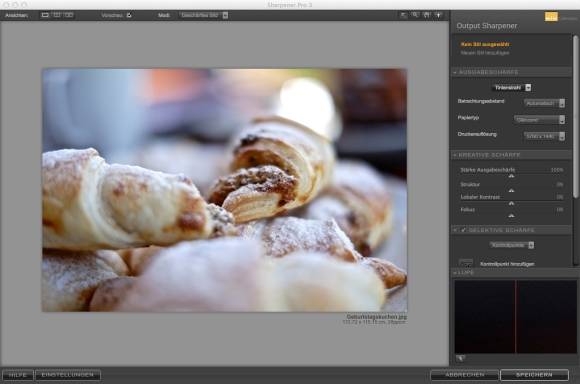Screen dimensions: 580x384
Task: Click the loupe pin icon
Action: (461, 358)
